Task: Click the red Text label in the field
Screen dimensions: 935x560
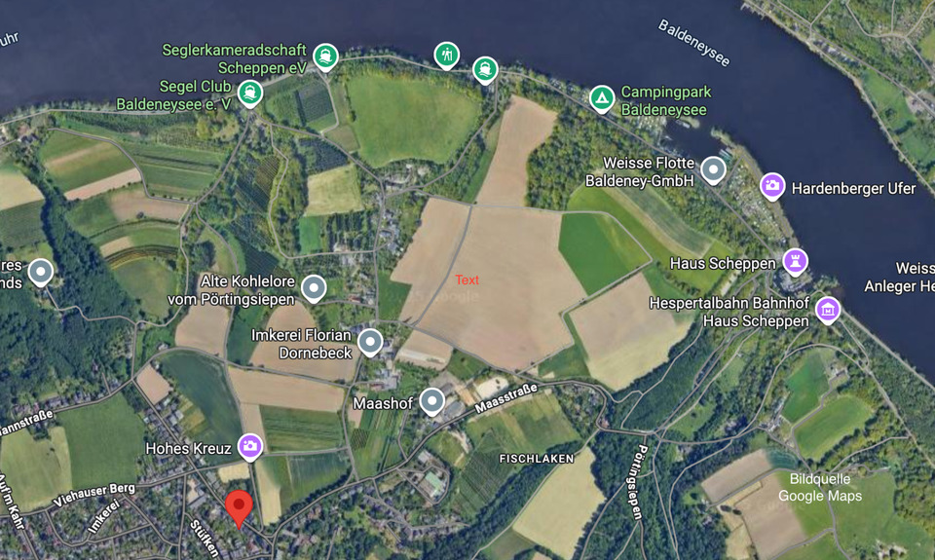Action: pyautogui.click(x=467, y=280)
